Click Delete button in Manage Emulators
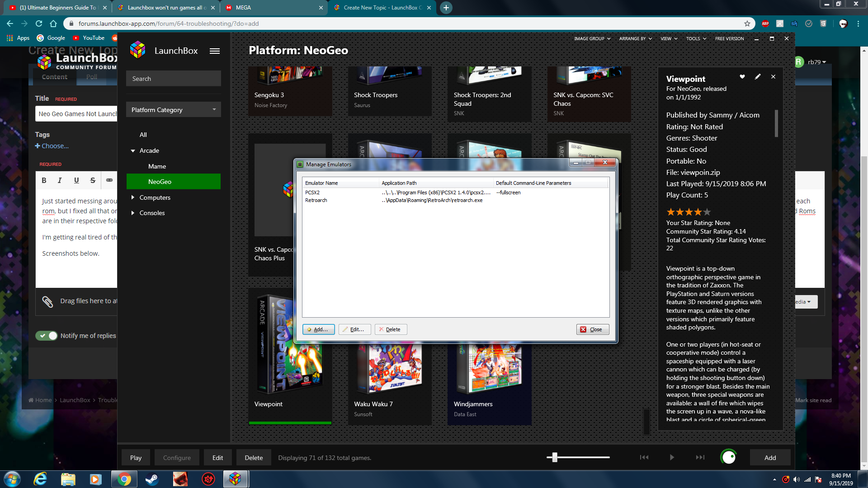Screen dimensions: 868x488 pos(391,329)
